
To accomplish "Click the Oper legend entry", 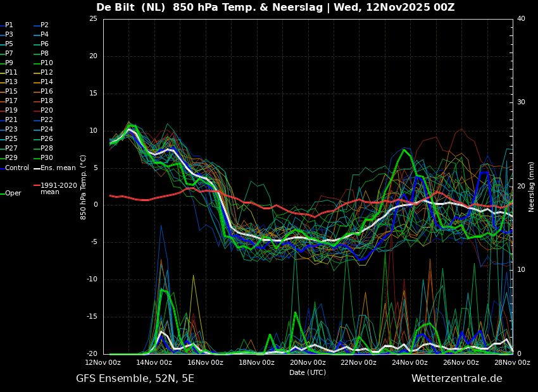I will [13, 193].
